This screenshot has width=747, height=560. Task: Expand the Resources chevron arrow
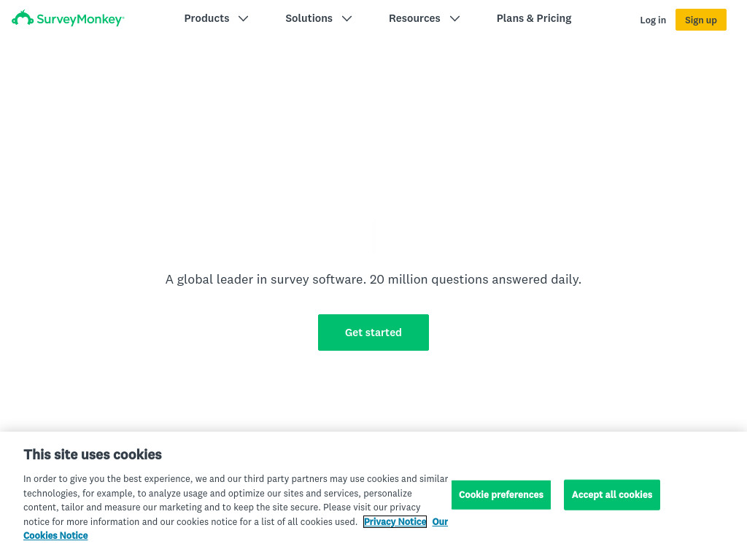tap(455, 18)
